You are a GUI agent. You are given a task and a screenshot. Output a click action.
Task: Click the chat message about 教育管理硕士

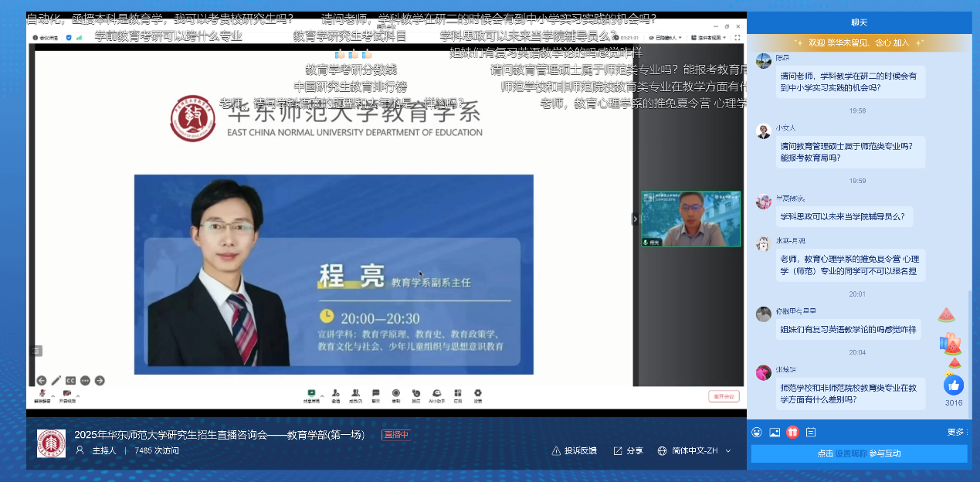pos(850,151)
